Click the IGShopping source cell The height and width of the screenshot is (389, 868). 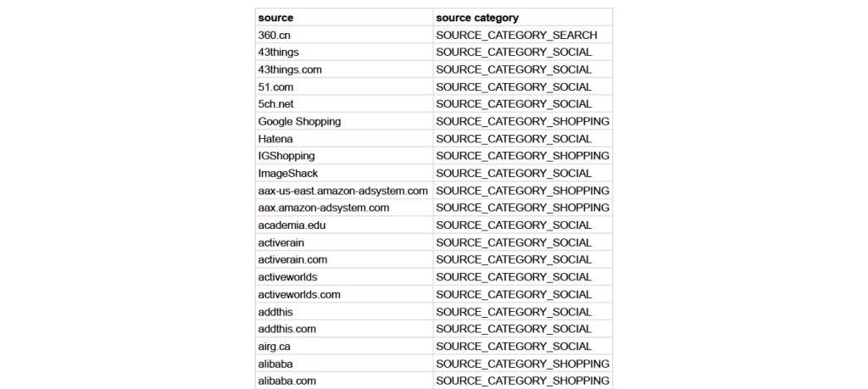pos(287,156)
